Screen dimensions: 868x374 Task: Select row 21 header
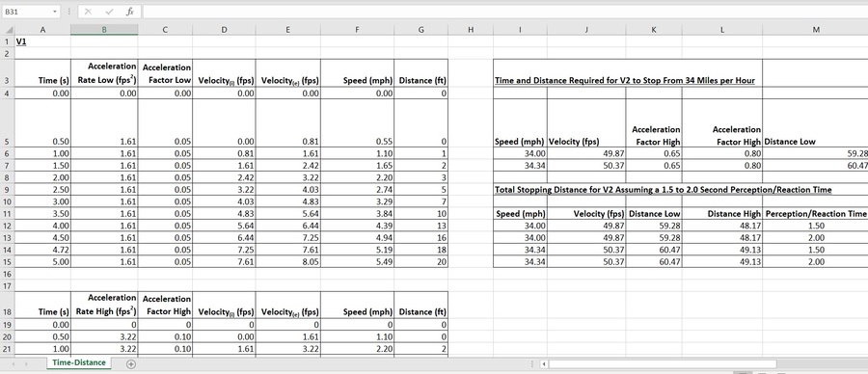click(x=7, y=349)
